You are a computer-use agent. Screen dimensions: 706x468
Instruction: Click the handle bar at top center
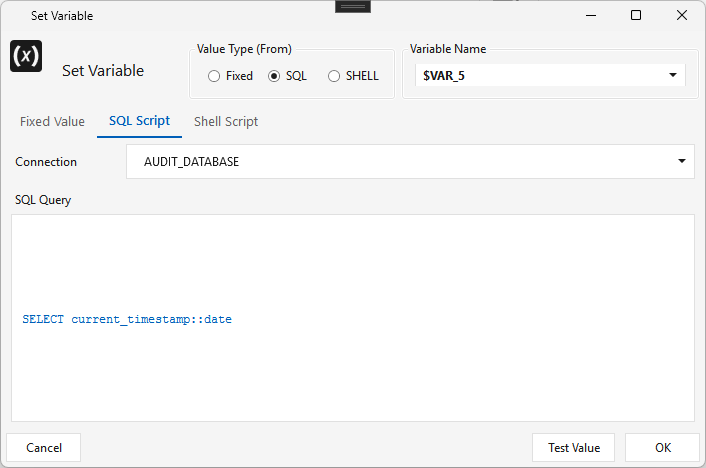pyautogui.click(x=353, y=7)
